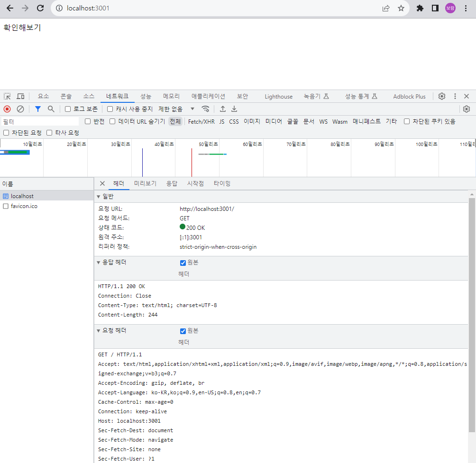Enable 캐시 사용 중지 checkbox

[110, 109]
